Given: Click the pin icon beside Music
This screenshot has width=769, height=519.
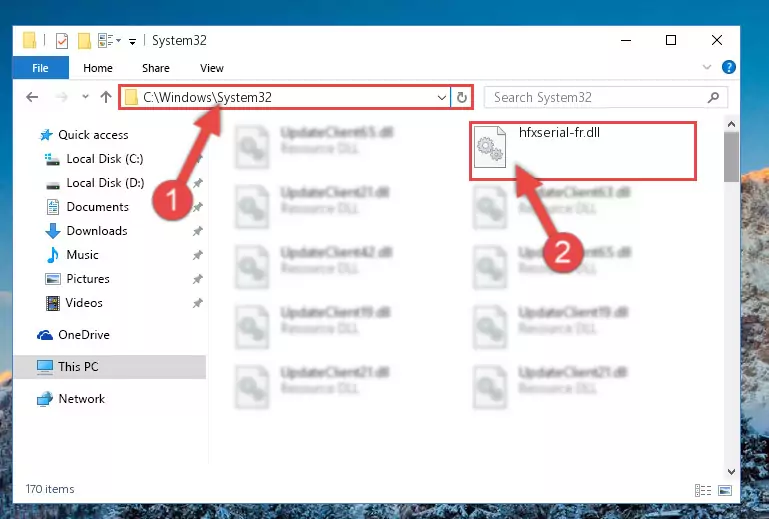Looking at the screenshot, I should [x=198, y=255].
